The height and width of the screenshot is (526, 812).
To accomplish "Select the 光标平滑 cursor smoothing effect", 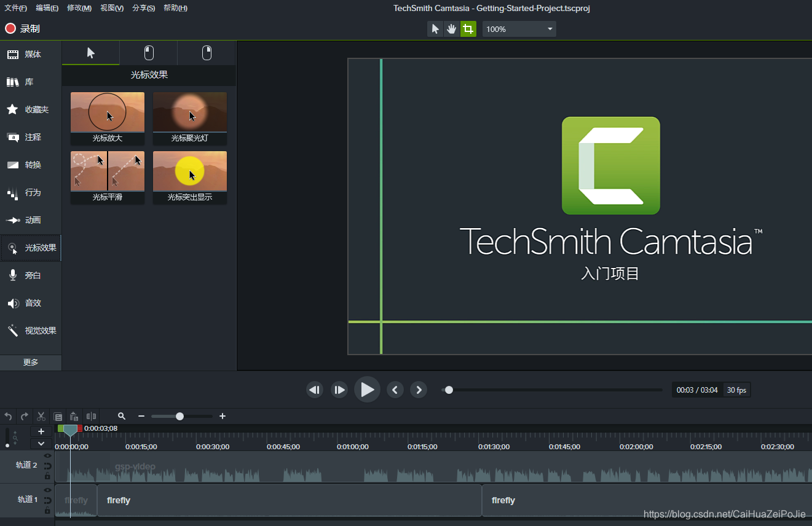I will 108,178.
